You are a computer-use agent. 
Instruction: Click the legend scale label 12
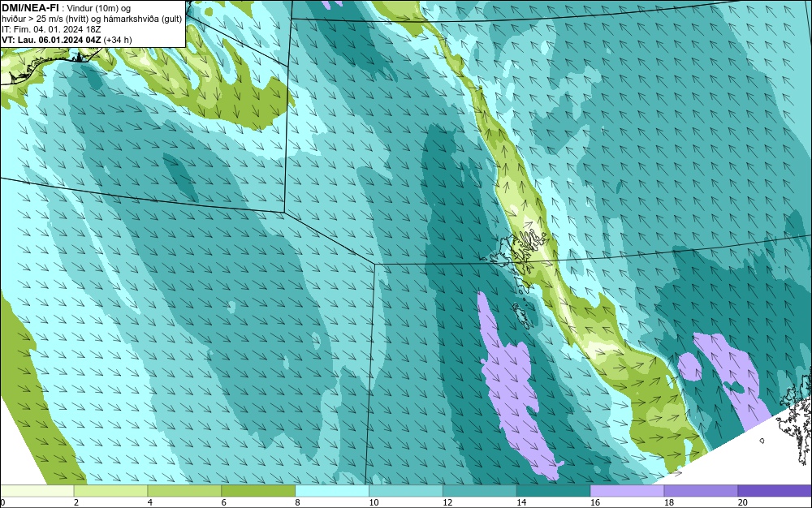[447, 502]
